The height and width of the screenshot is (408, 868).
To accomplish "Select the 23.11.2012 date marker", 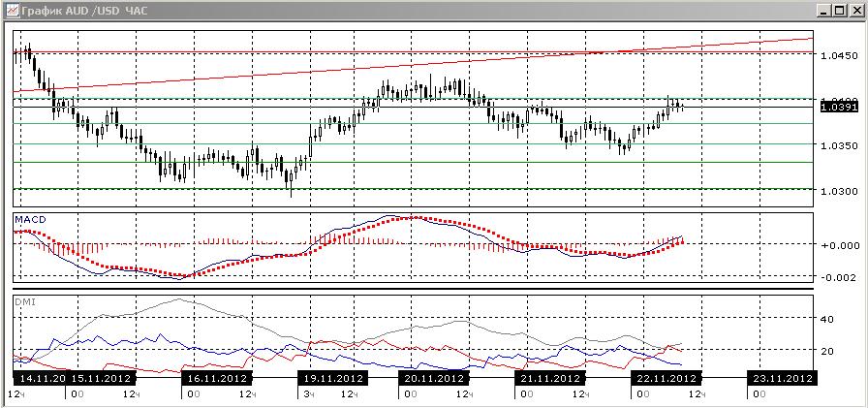I will (x=782, y=379).
